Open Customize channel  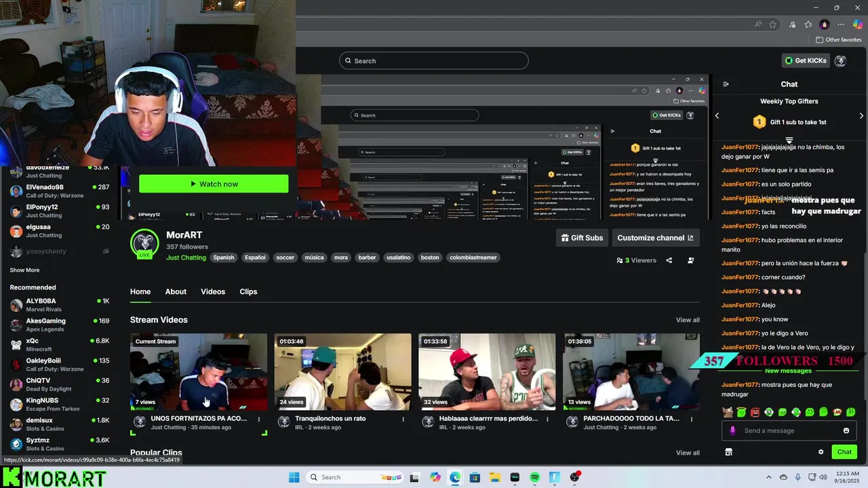(x=655, y=238)
